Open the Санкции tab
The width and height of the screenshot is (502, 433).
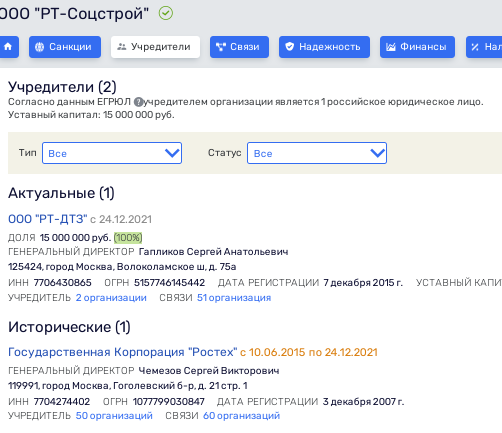click(x=65, y=47)
